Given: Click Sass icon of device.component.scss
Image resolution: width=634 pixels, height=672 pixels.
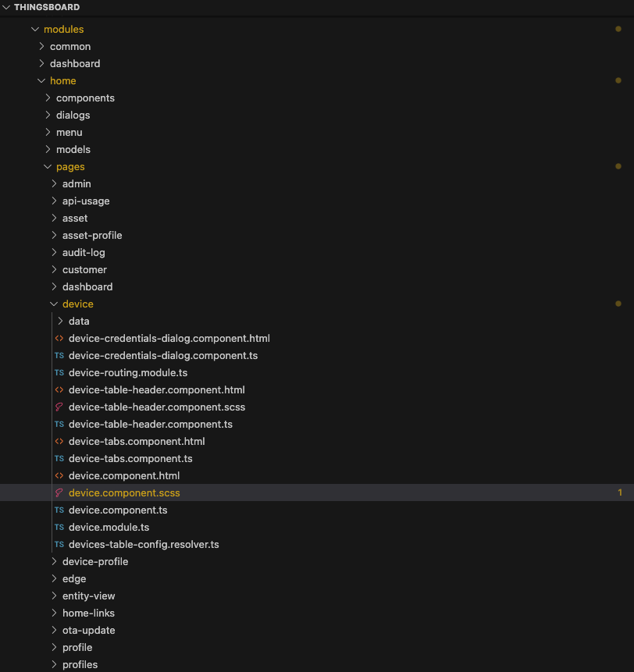Looking at the screenshot, I should [59, 493].
